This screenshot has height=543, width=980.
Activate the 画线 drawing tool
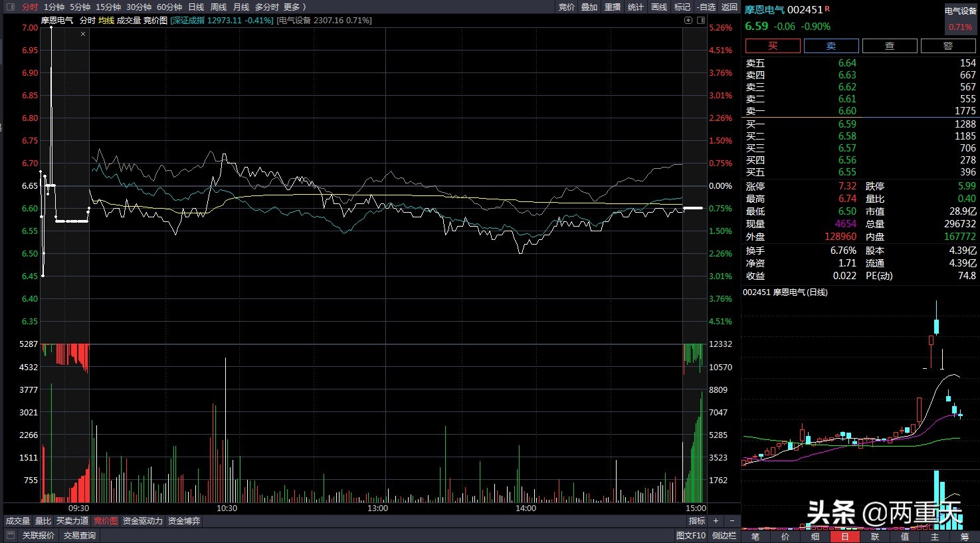[659, 7]
